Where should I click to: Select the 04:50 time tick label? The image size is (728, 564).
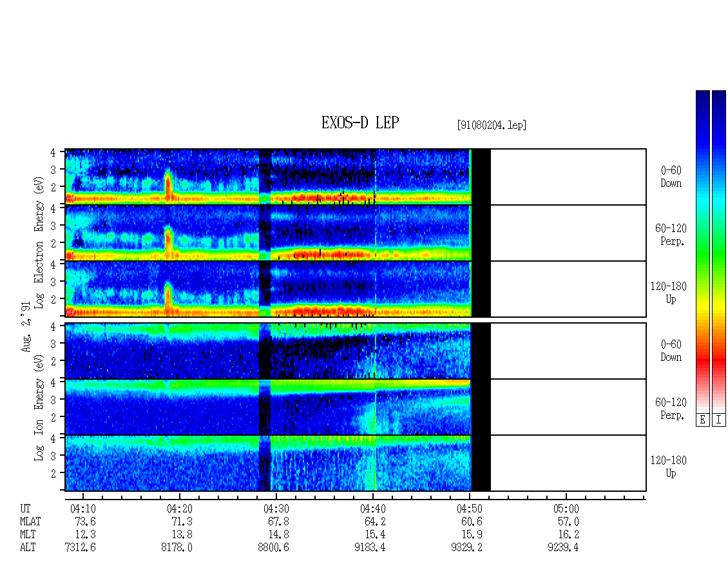[470, 509]
